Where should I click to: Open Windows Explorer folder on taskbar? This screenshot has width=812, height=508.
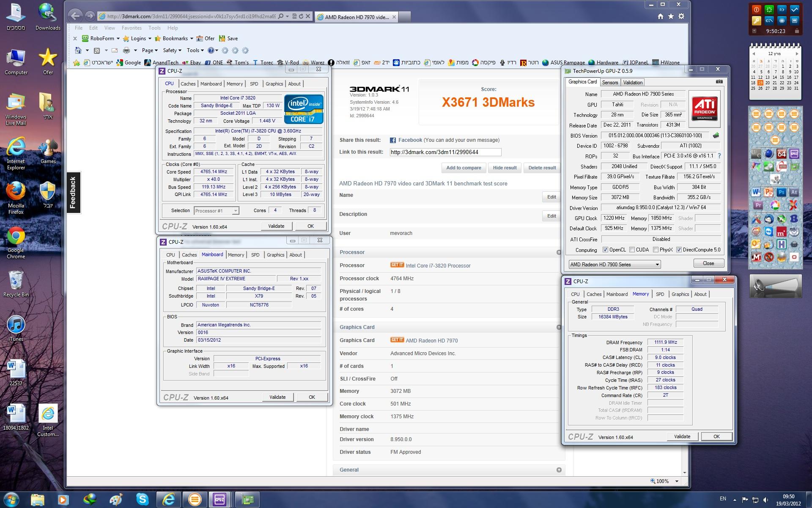(x=38, y=500)
